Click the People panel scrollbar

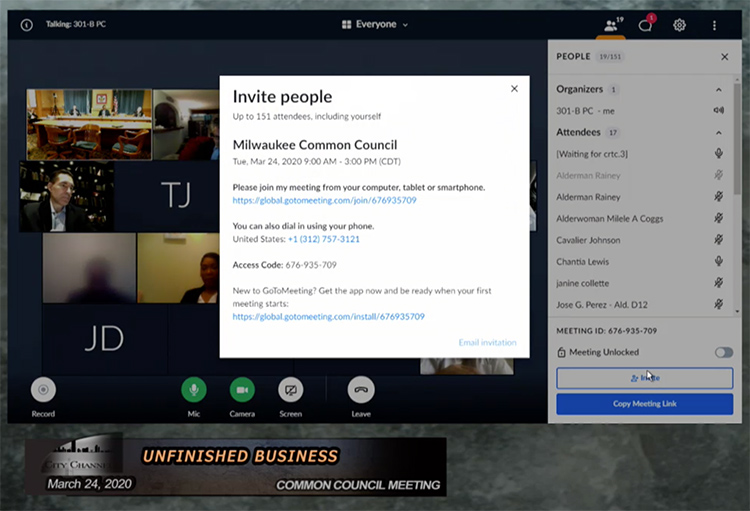pyautogui.click(x=737, y=139)
